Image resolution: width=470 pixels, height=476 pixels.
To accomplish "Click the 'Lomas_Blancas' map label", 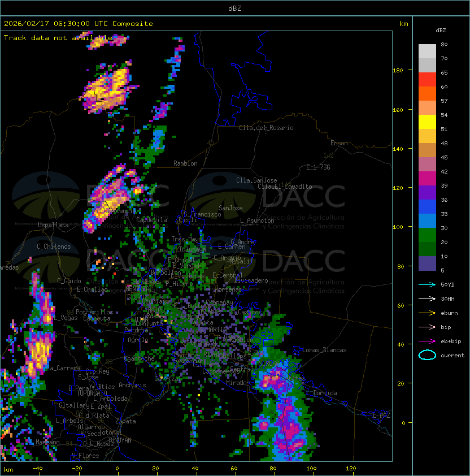I will [x=324, y=350].
